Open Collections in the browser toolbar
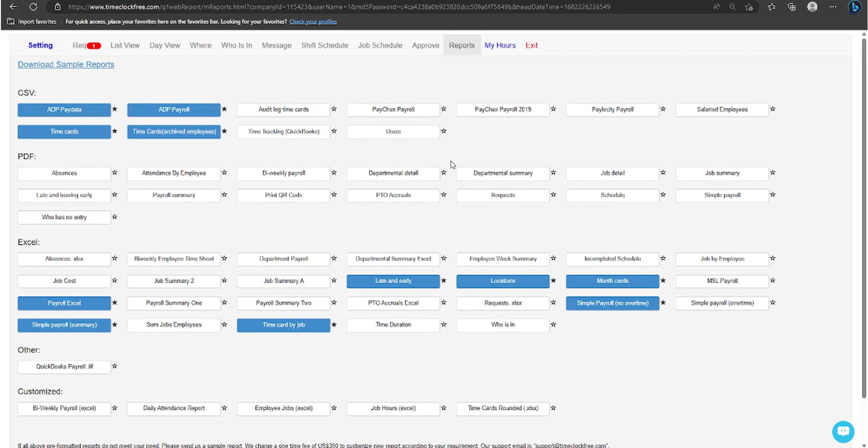This screenshot has height=448, width=868. [x=792, y=7]
